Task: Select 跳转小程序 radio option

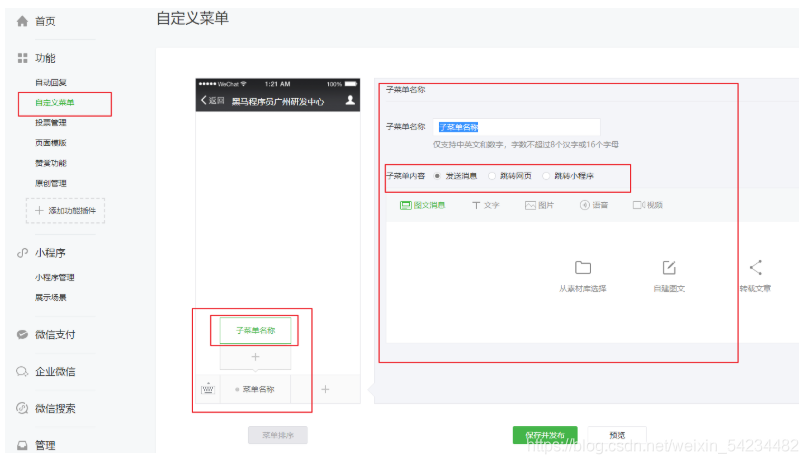Action: (546, 176)
